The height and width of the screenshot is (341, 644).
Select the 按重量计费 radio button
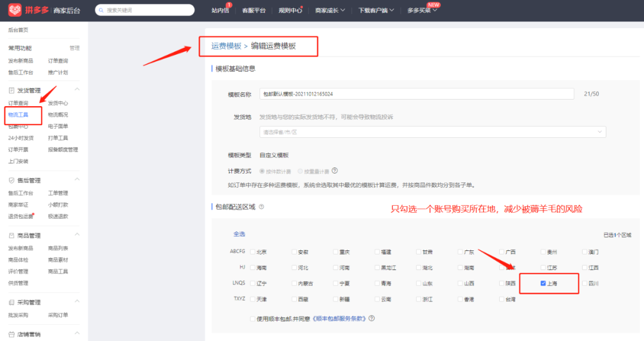pyautogui.click(x=300, y=171)
